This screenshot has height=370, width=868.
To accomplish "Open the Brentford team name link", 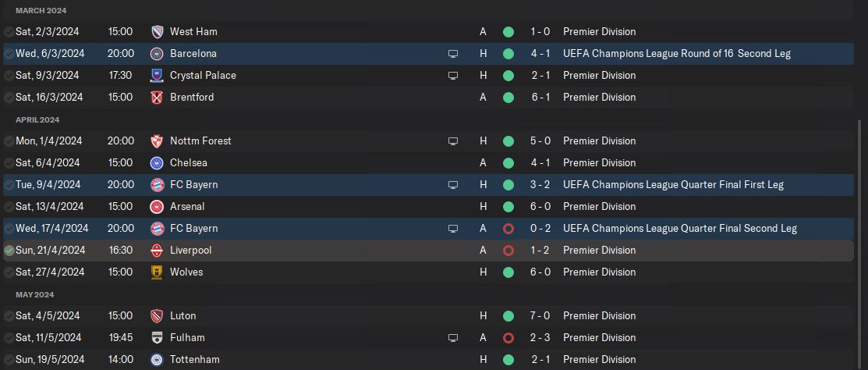I will 192,98.
